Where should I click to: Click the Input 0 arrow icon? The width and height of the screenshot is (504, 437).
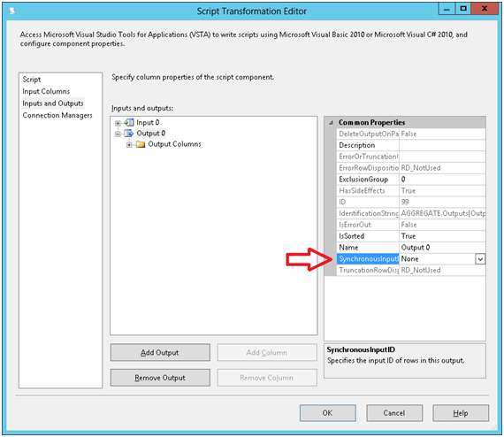[129, 122]
